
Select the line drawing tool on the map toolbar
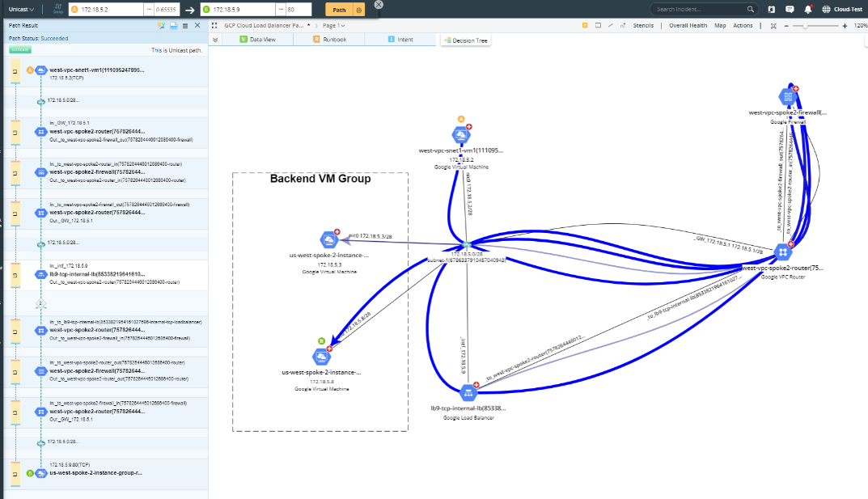point(611,25)
